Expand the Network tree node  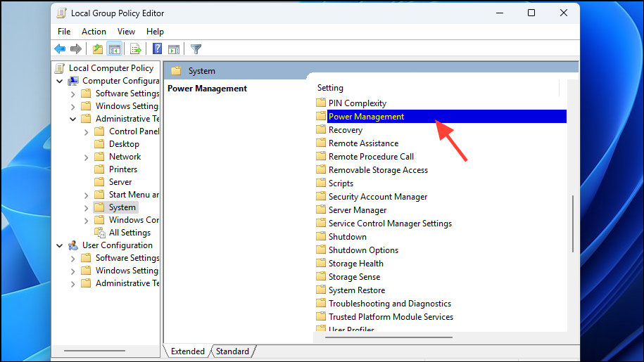[x=87, y=157]
